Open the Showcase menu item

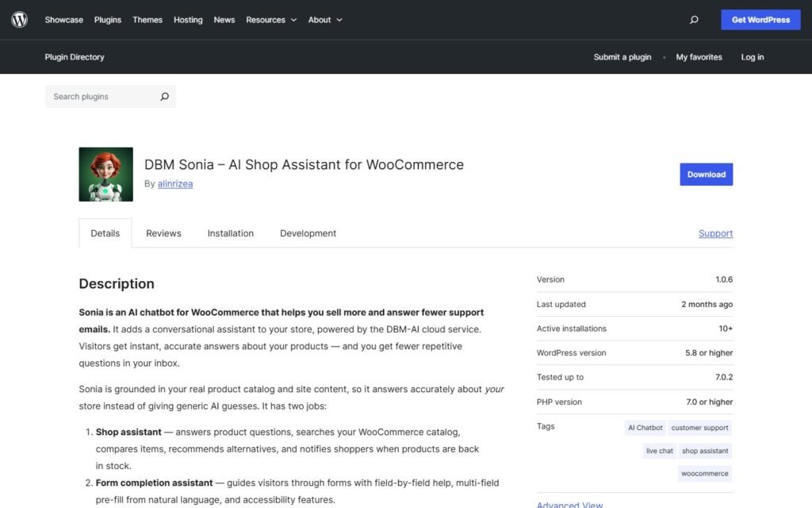[63, 20]
